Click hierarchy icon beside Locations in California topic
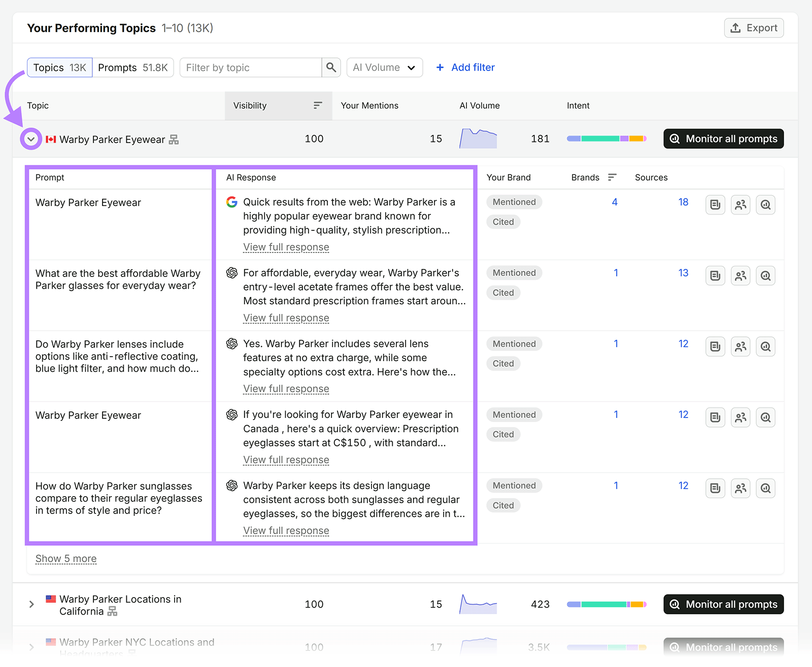812x667 pixels. [112, 611]
